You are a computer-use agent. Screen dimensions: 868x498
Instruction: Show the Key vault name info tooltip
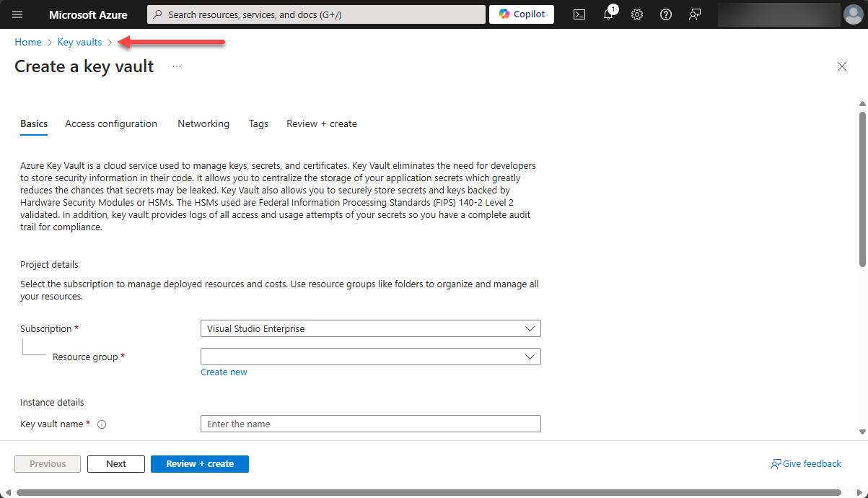tap(102, 424)
